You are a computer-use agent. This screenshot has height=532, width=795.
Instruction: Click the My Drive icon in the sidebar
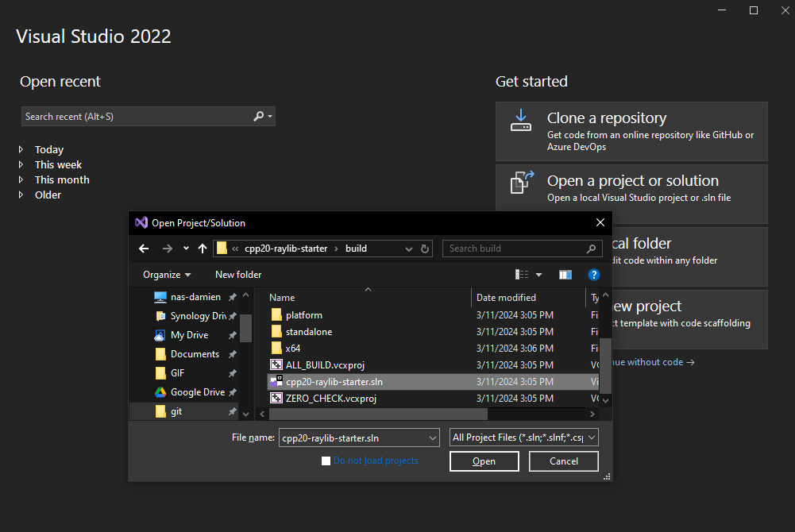[x=160, y=335]
